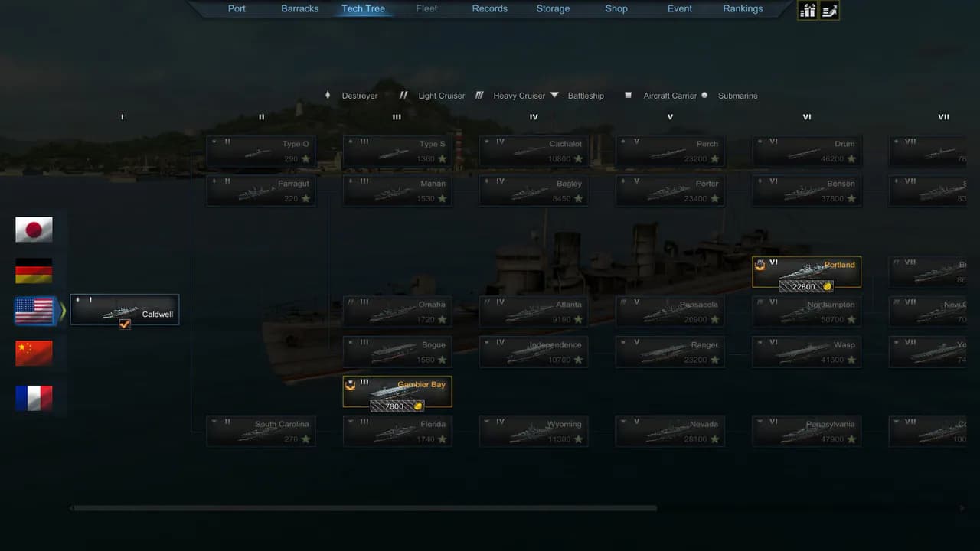
Task: Select the Japan nation flag
Action: tap(34, 230)
